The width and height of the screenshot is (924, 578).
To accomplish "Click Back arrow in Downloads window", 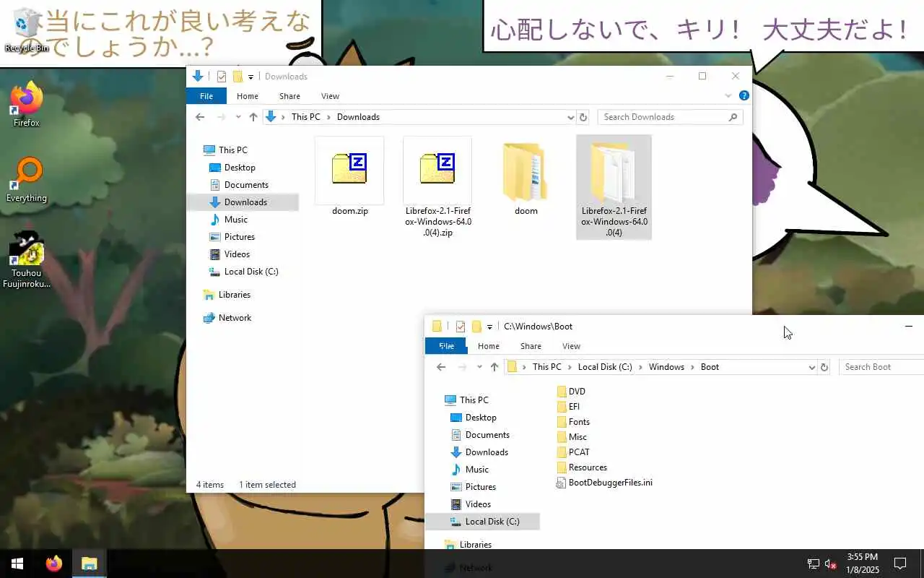I will 200,117.
